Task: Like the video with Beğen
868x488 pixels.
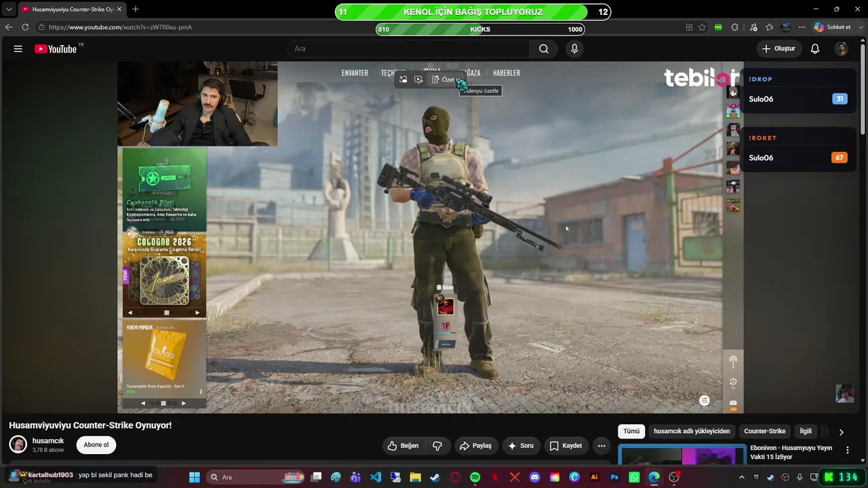Action: pyautogui.click(x=403, y=445)
